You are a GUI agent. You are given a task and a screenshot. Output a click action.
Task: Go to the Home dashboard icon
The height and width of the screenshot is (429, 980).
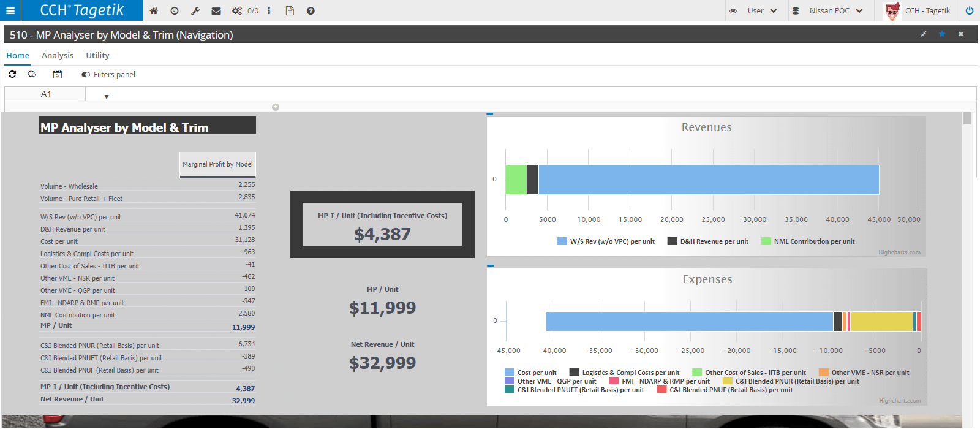(x=154, y=11)
